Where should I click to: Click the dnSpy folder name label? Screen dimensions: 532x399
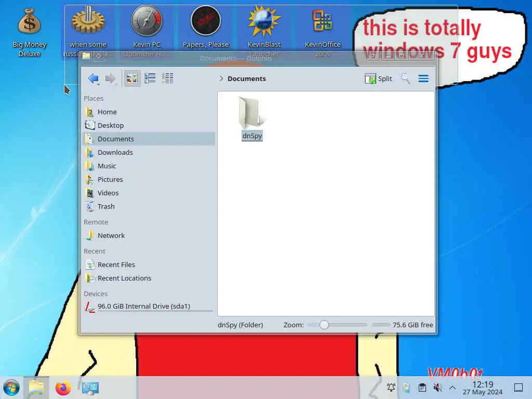click(x=252, y=136)
